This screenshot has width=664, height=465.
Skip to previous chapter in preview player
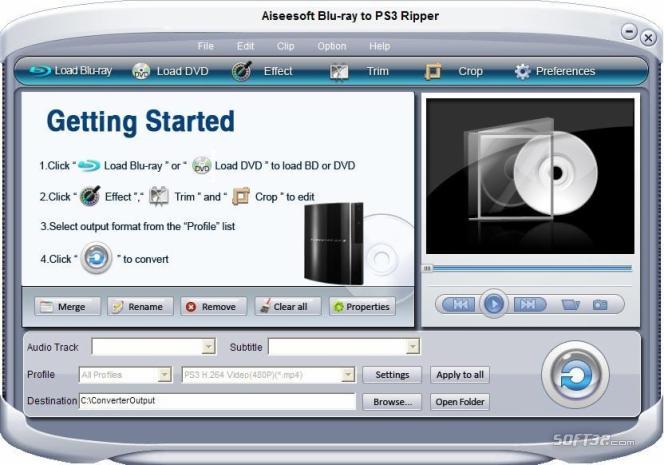tap(460, 304)
